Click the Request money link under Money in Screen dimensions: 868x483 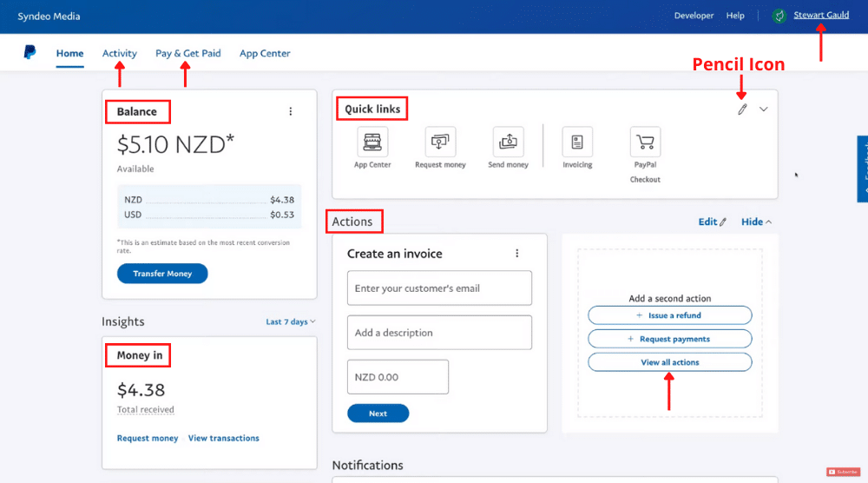[x=148, y=438]
